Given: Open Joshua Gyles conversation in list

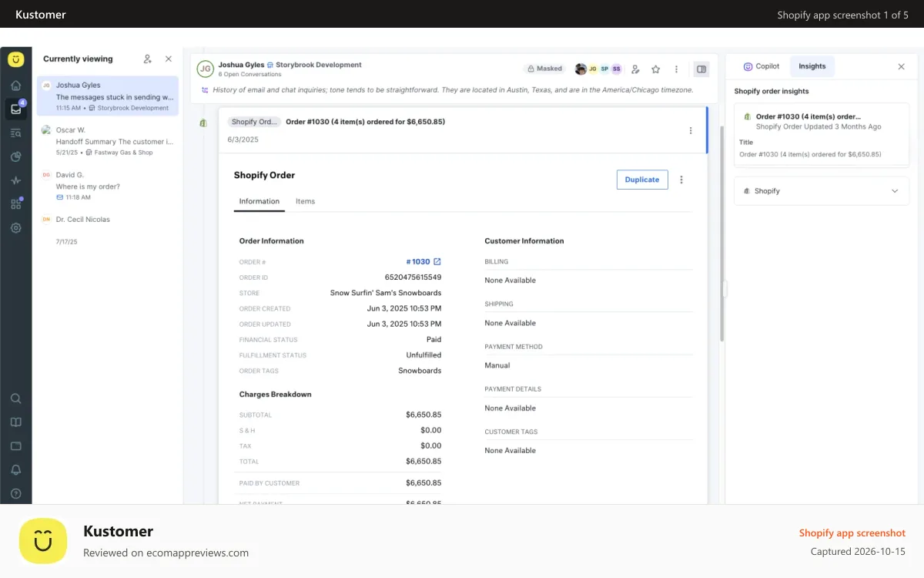Looking at the screenshot, I should click(x=108, y=96).
